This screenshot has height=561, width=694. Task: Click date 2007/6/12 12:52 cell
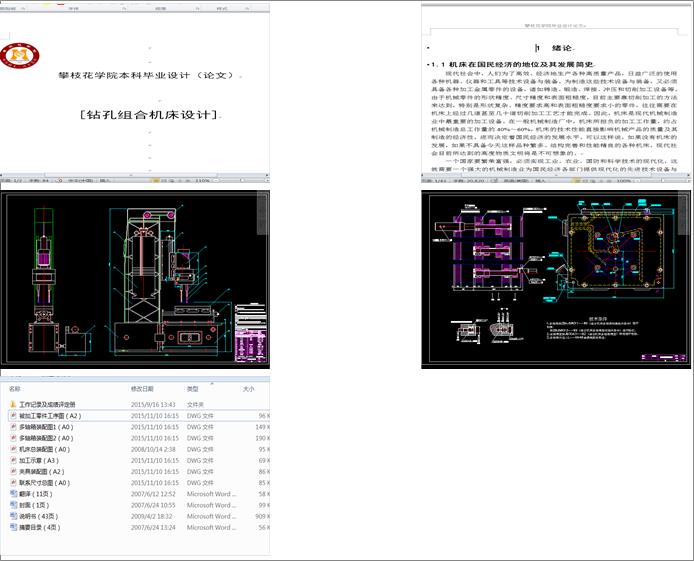click(153, 494)
